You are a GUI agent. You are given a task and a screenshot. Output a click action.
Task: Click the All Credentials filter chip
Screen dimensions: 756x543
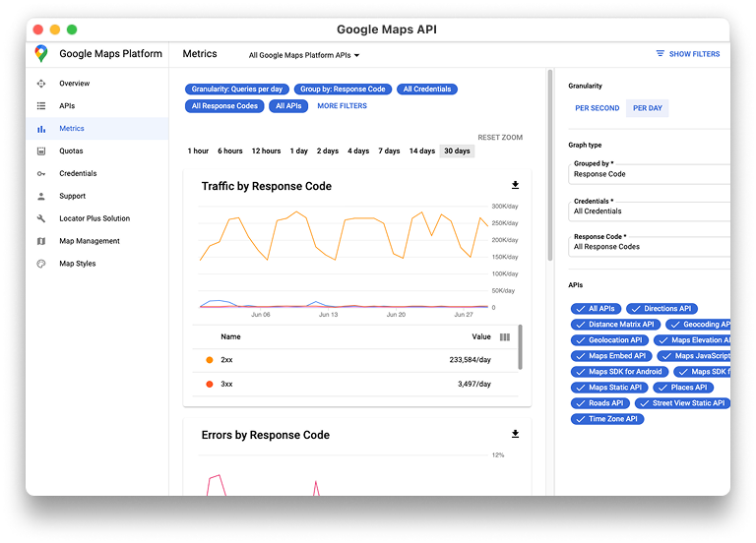[426, 90]
